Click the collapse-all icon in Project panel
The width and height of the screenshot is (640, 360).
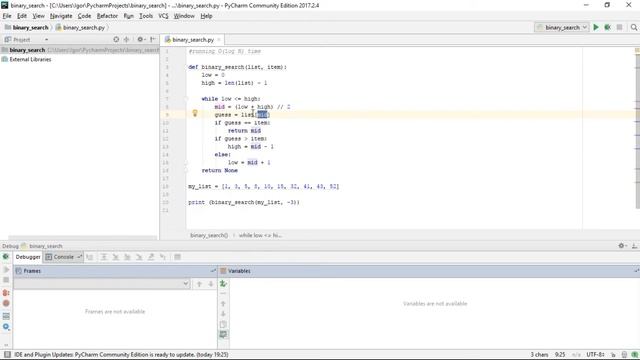(x=127, y=40)
